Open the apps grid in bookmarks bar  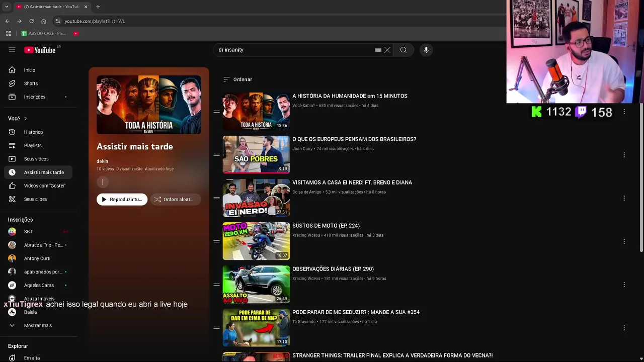9,33
